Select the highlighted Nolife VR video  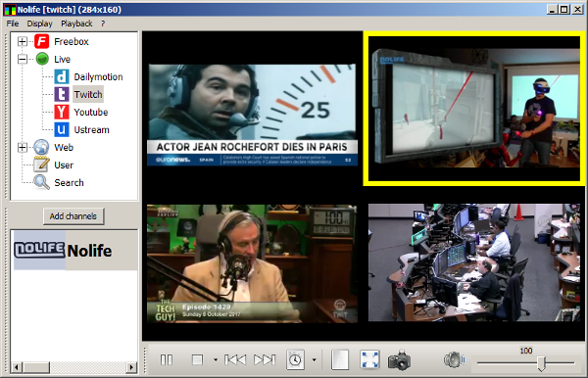(x=474, y=109)
